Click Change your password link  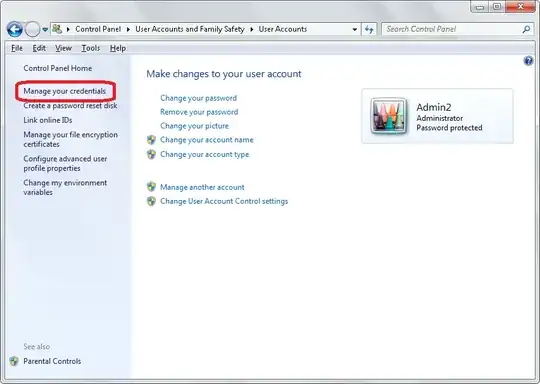(x=198, y=98)
